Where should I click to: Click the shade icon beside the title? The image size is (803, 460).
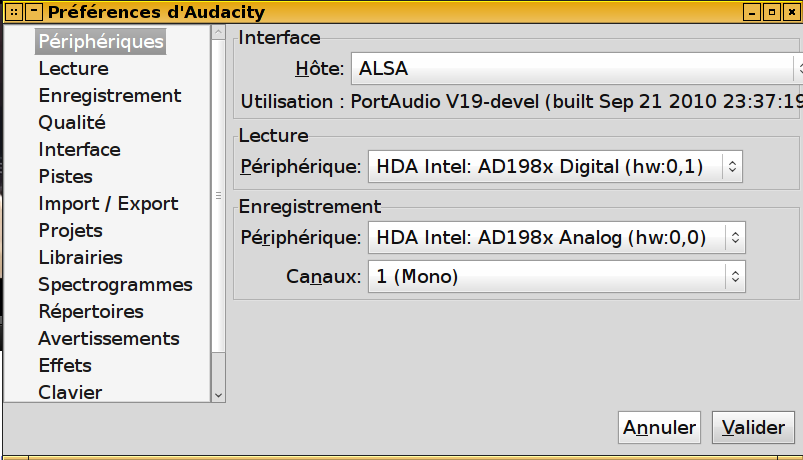point(34,12)
